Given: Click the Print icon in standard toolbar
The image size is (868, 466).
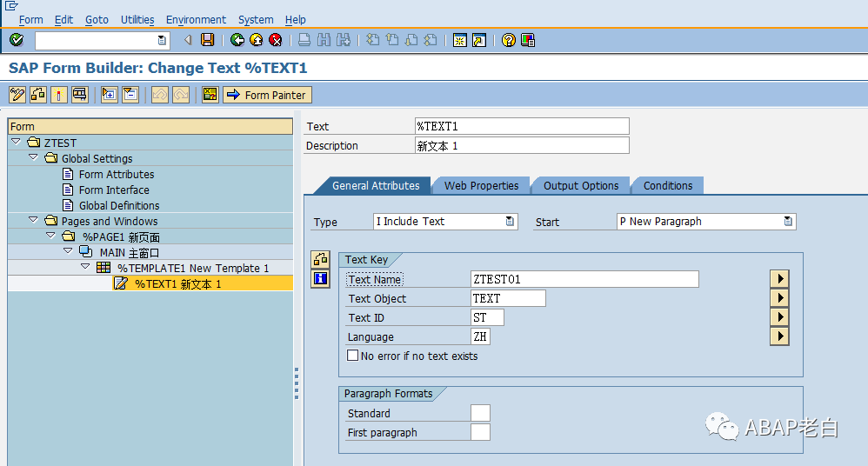Looking at the screenshot, I should click(x=304, y=40).
